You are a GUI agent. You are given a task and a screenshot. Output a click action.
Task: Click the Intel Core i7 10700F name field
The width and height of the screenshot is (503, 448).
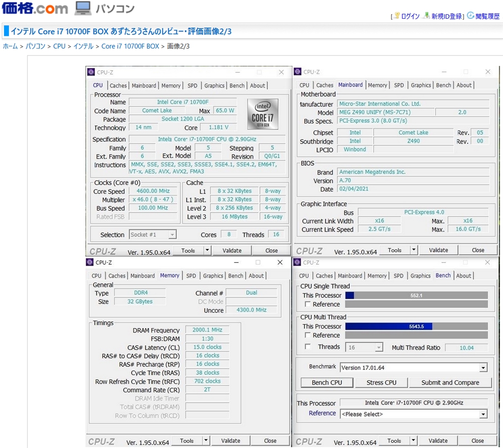pos(183,102)
